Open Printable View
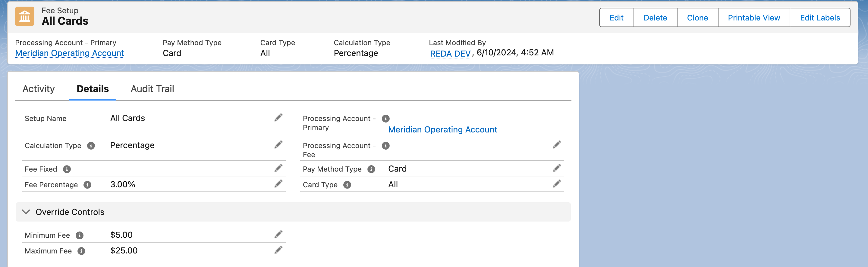Image resolution: width=868 pixels, height=267 pixels. coord(754,17)
